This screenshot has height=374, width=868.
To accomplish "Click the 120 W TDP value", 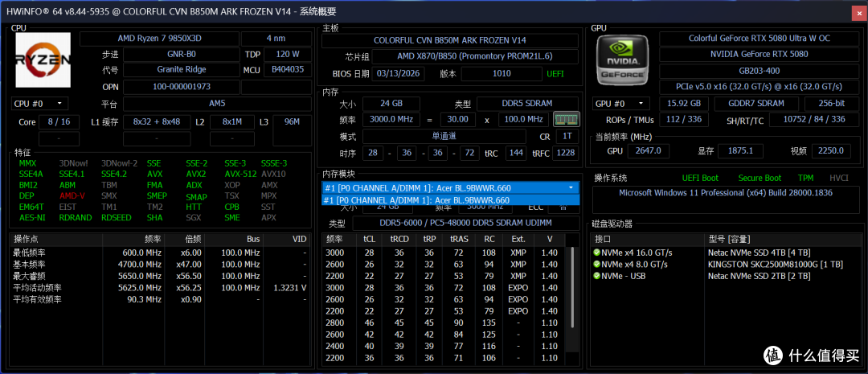I will click(288, 55).
